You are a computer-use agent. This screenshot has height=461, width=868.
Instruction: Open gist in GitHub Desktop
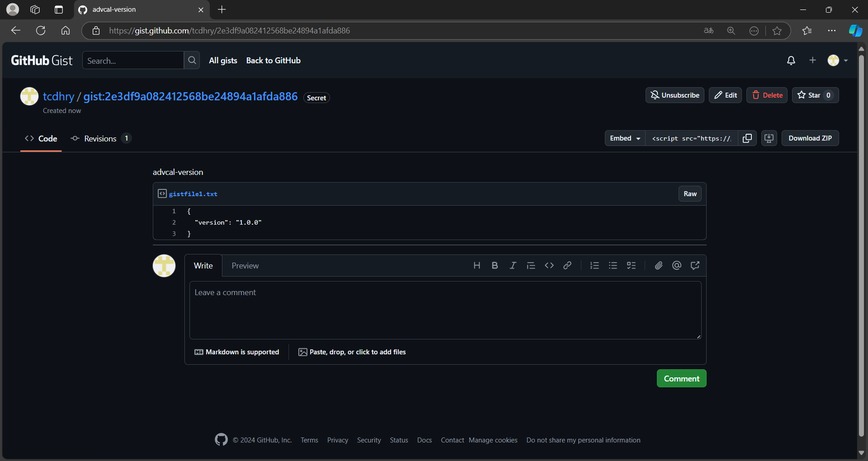[769, 138]
